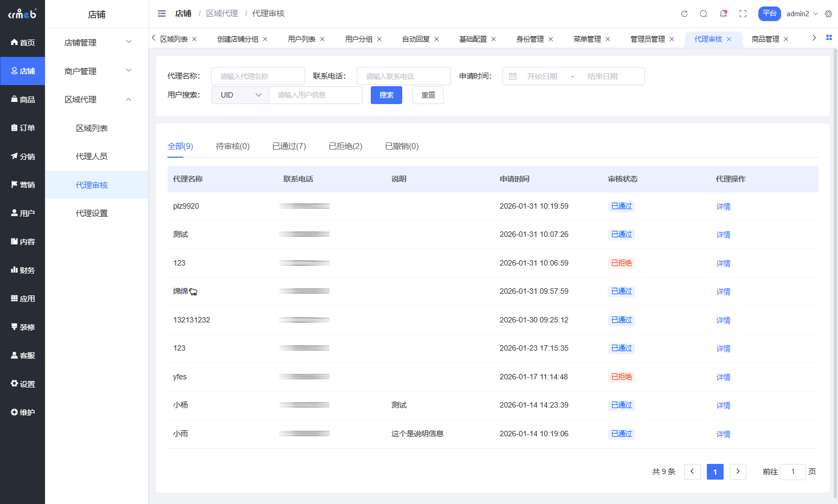This screenshot has height=504, width=838.
Task: Click the blue 搜索 button
Action: [386, 95]
